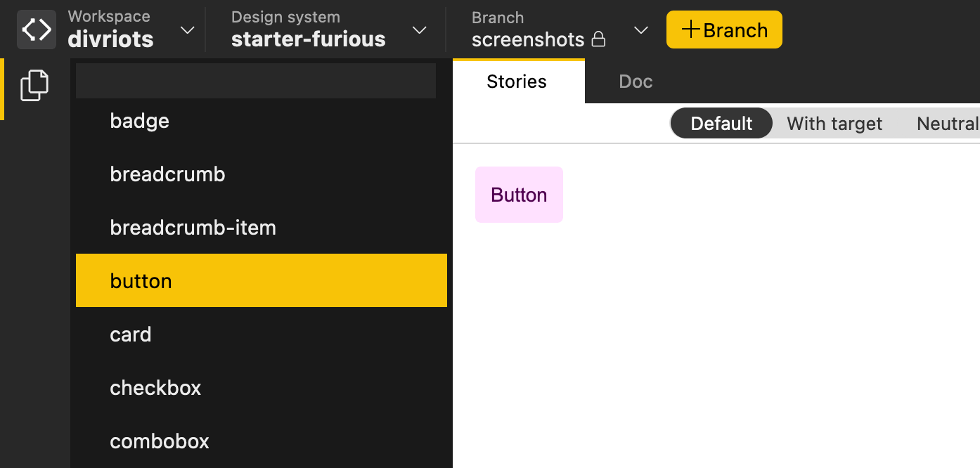Open the badge component
Screen dimensions: 980x468
click(x=140, y=121)
